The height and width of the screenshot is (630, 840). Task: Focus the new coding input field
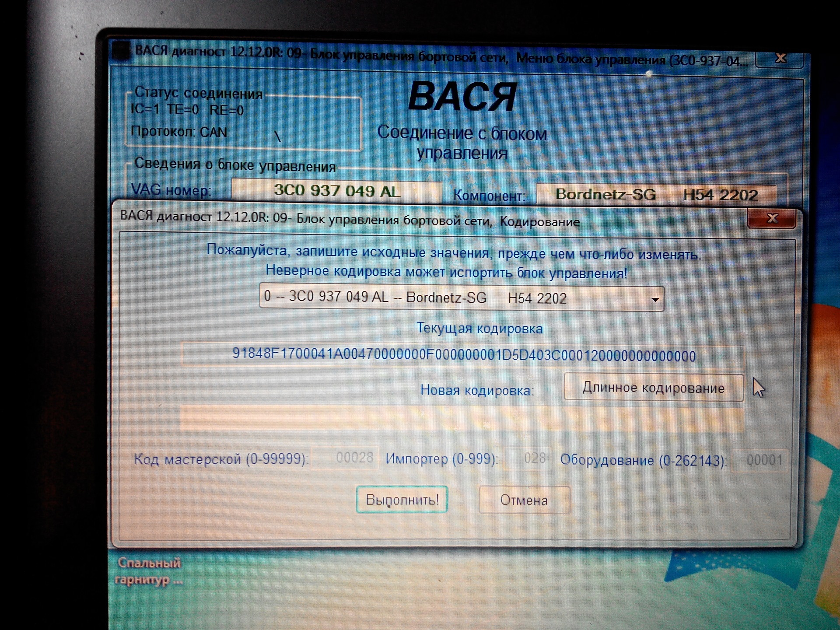coord(462,419)
